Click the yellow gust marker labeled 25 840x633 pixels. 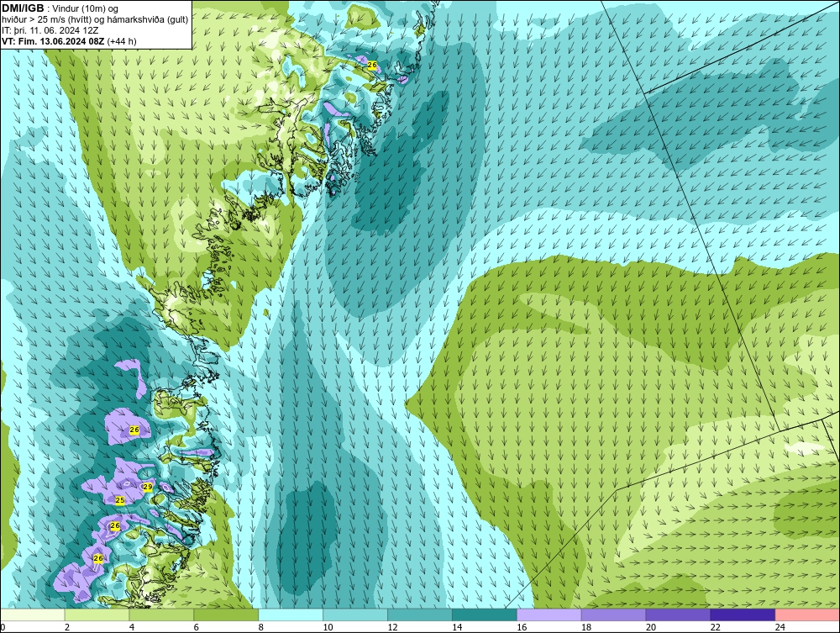120,500
